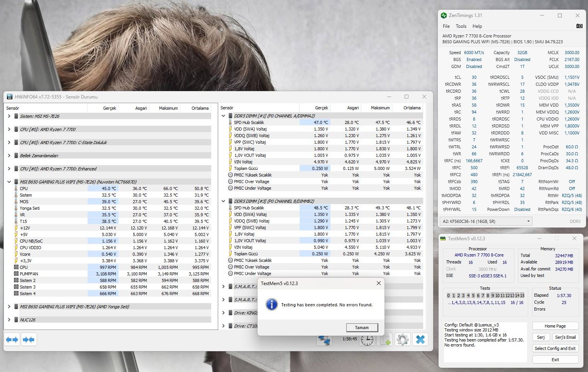The image size is (588, 372).
Task: Collapse Nuvoton NCT6687D sensor group
Action: [x=9, y=182]
